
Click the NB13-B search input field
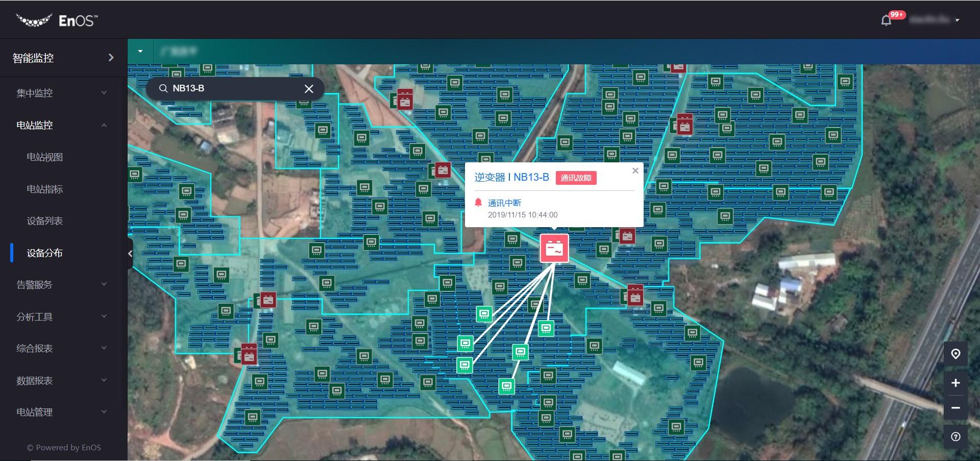(235, 88)
